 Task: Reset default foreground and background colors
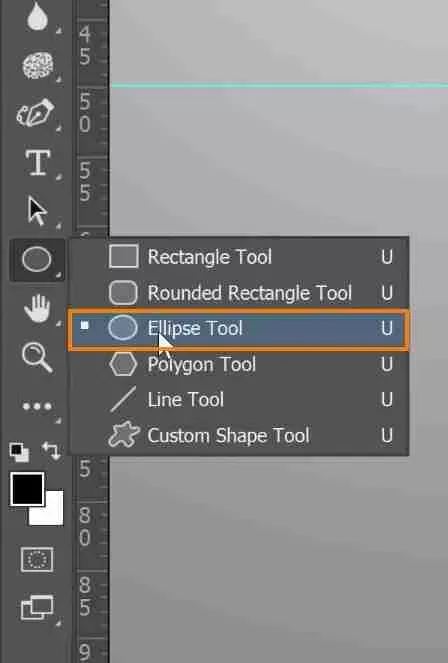click(19, 452)
